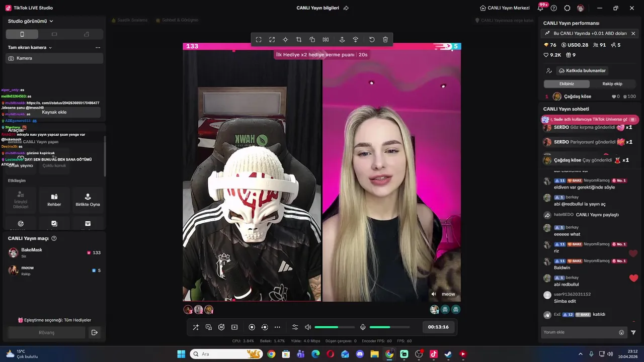
Task: Delete the source with the trash icon
Action: pos(385,40)
